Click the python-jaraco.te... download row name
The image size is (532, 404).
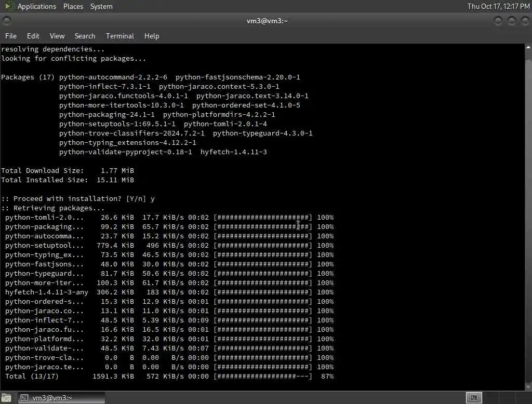coord(44,367)
